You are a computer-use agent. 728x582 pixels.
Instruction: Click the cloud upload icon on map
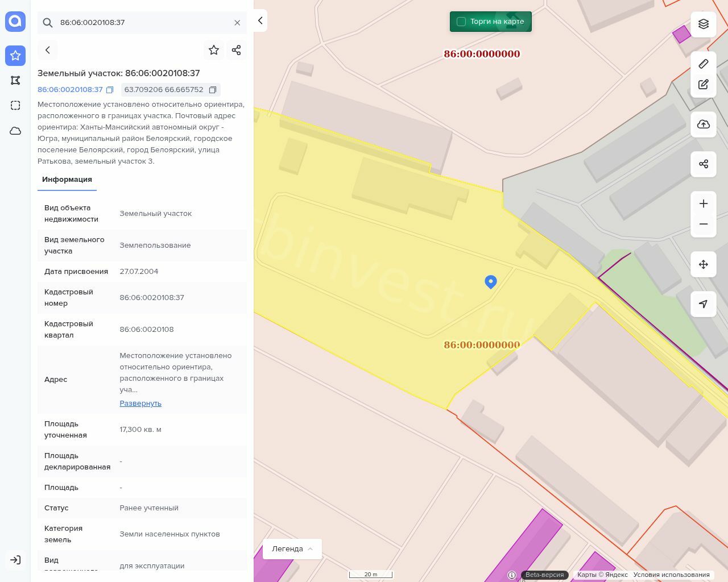click(x=704, y=124)
